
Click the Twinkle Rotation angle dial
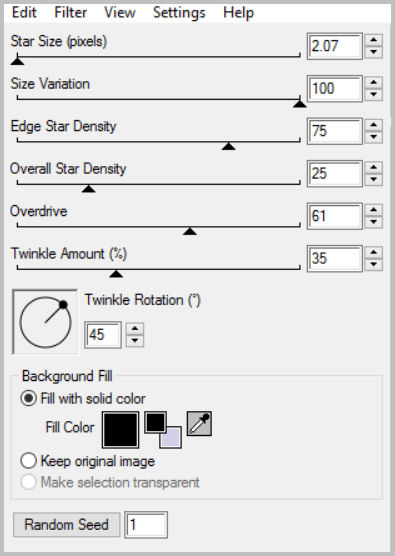click(45, 322)
